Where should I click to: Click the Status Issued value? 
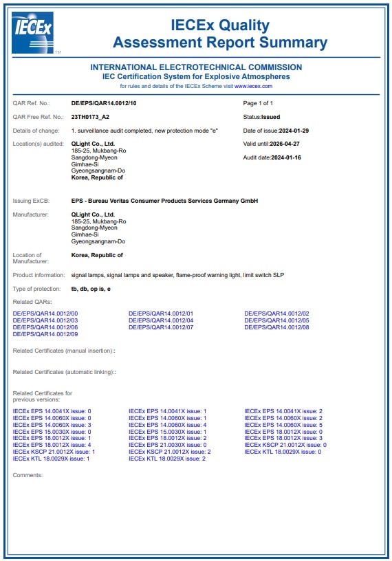point(271,117)
